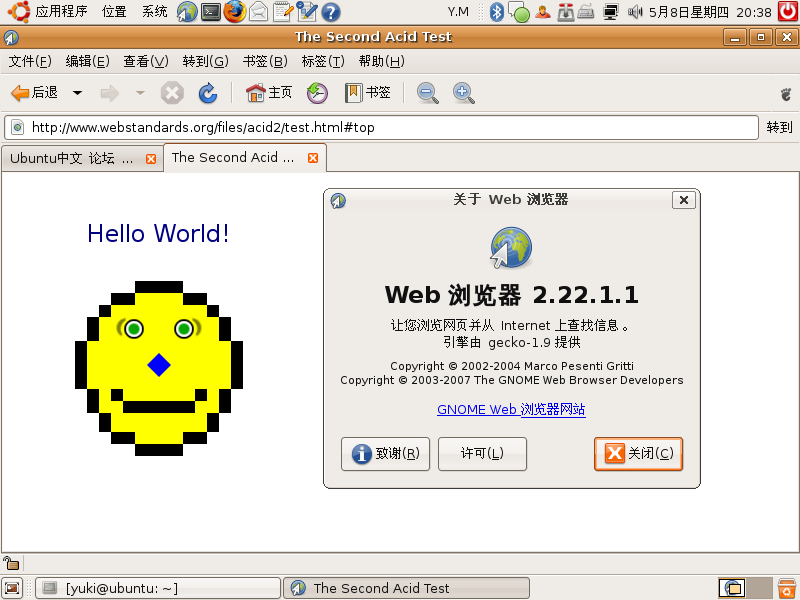Viewport: 800px width, 600px height.
Task: Click the smiley's left green eye
Action: point(134,329)
